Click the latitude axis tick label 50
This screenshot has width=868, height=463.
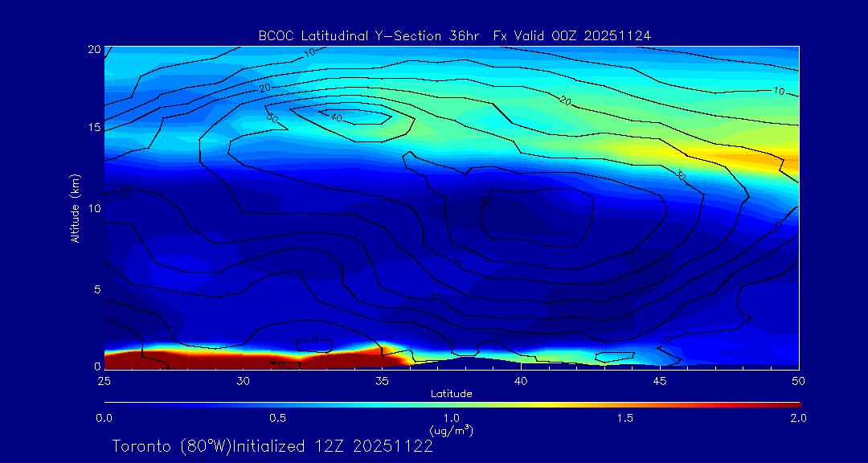(x=799, y=381)
